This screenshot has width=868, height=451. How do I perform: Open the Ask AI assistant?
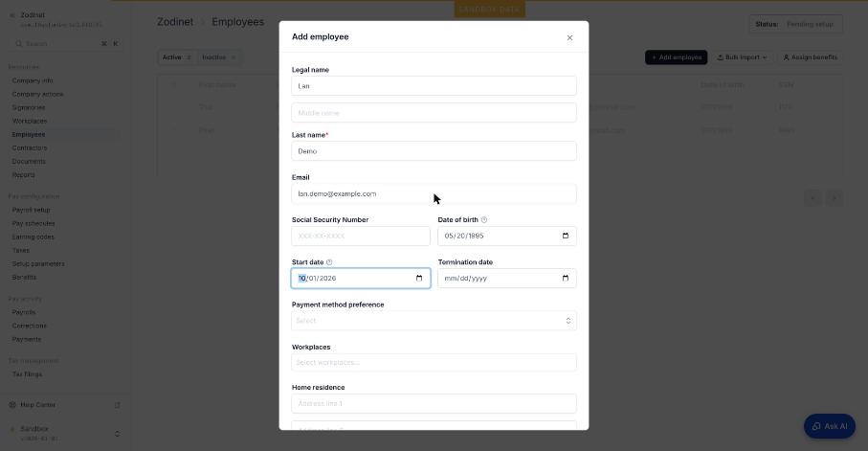830,426
